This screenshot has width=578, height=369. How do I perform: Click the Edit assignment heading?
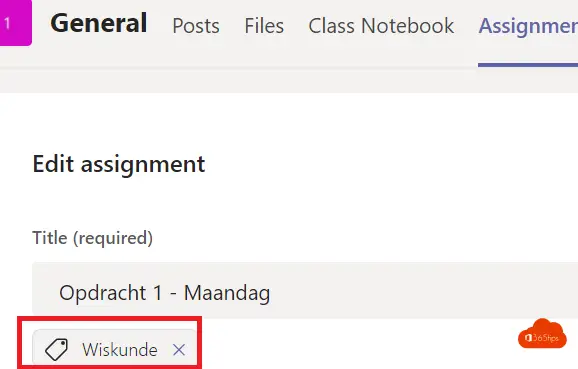tap(119, 164)
